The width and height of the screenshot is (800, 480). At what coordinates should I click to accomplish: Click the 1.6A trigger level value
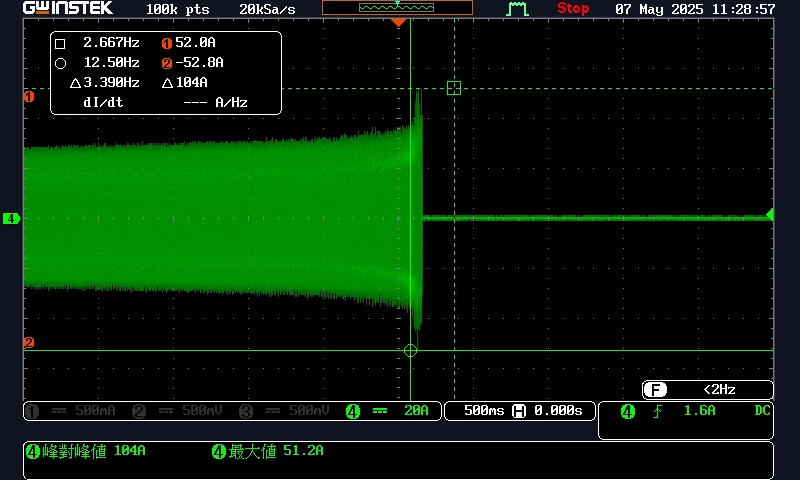(x=699, y=411)
